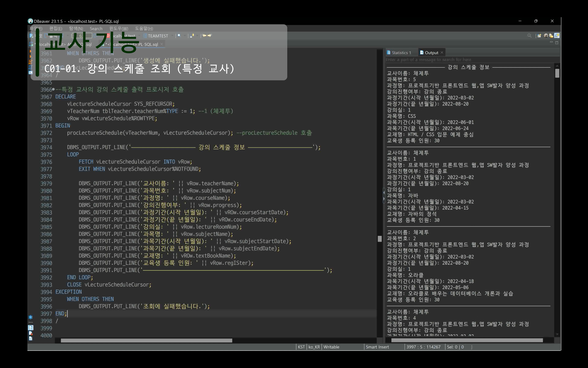
Task: Click Output panel horizontal scrollbar thumb
Action: 467,340
